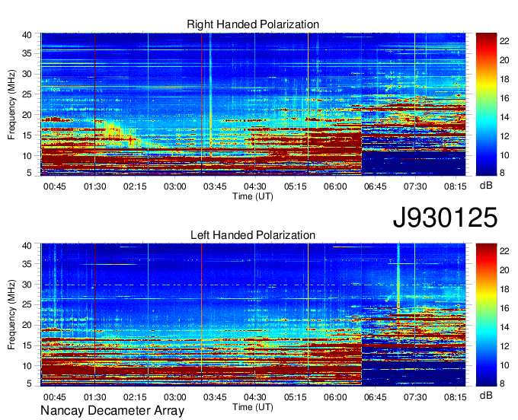518x420 pixels.
Task: Click 25 MHz frequency tick of Left Handed plot
Action: point(27,305)
